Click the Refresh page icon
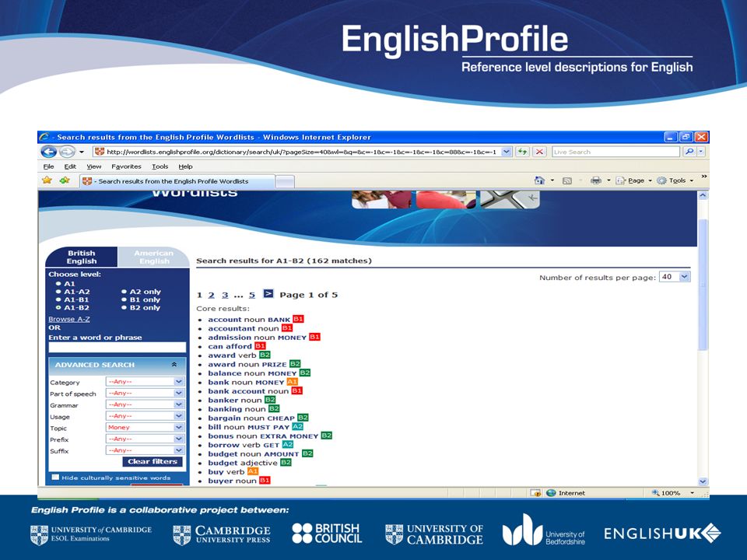Viewport: 747px width, 560px height. [x=523, y=152]
